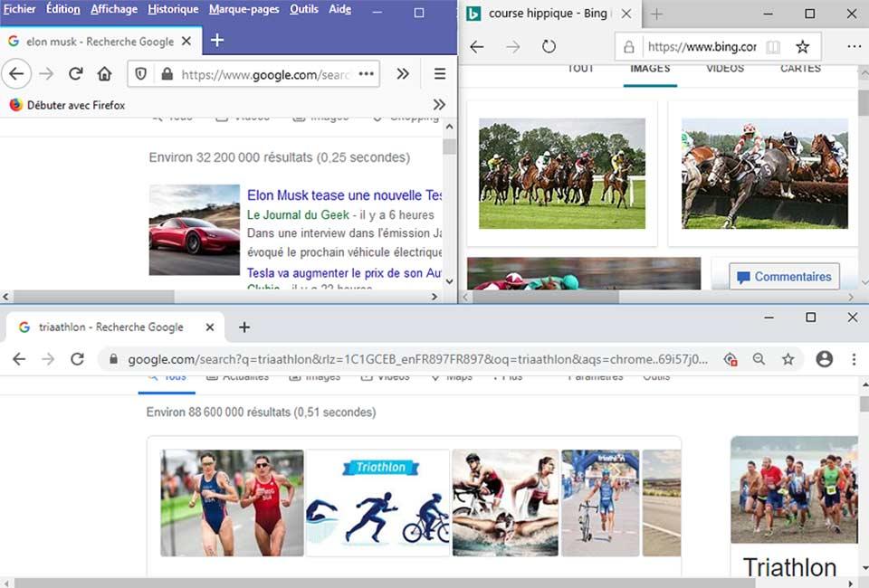Click Firefox's forward arrow
Screen dimensions: 869x588
(46, 73)
